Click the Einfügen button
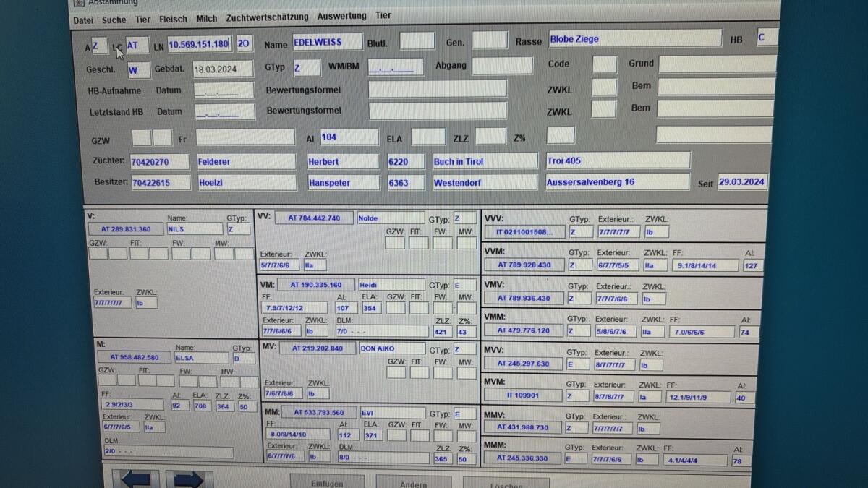Viewport: 868px width, 488px height. [327, 482]
